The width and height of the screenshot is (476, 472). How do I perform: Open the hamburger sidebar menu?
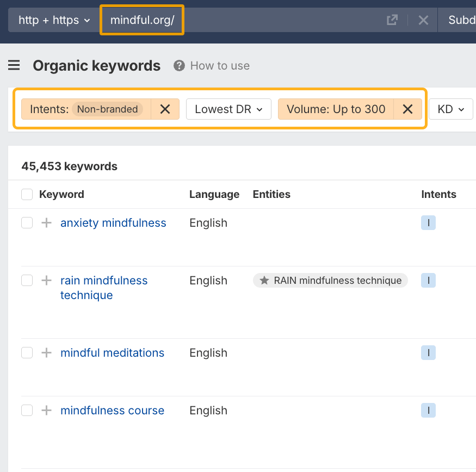coord(14,65)
